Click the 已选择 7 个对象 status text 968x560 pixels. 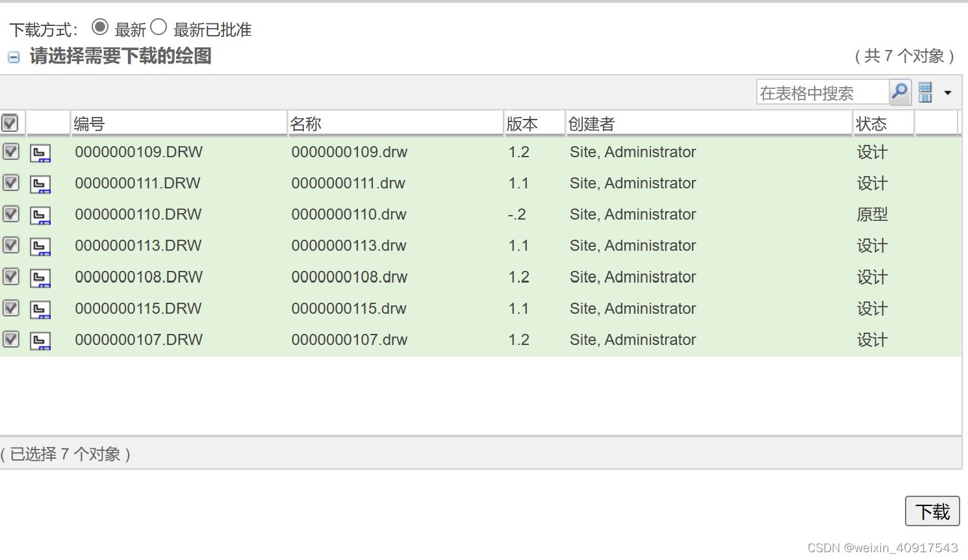66,454
